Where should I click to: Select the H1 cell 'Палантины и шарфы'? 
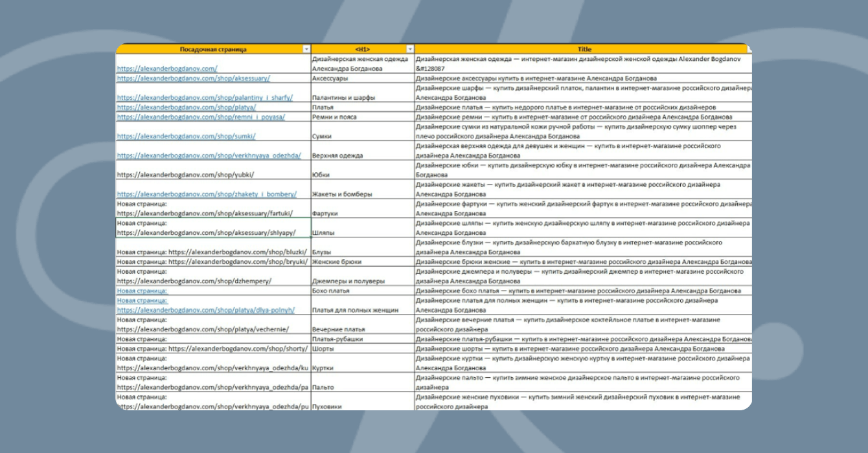[x=363, y=93]
